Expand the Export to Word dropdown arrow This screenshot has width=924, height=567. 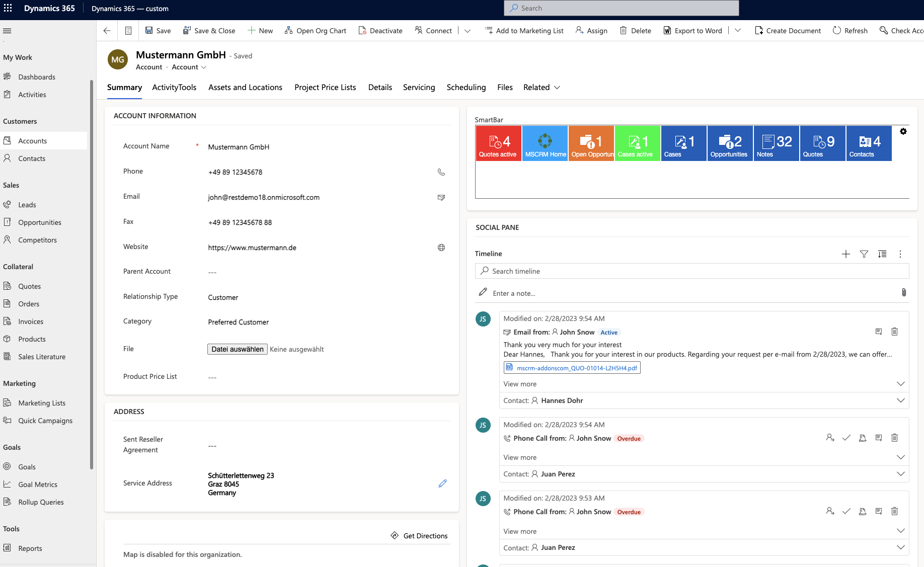pyautogui.click(x=738, y=31)
